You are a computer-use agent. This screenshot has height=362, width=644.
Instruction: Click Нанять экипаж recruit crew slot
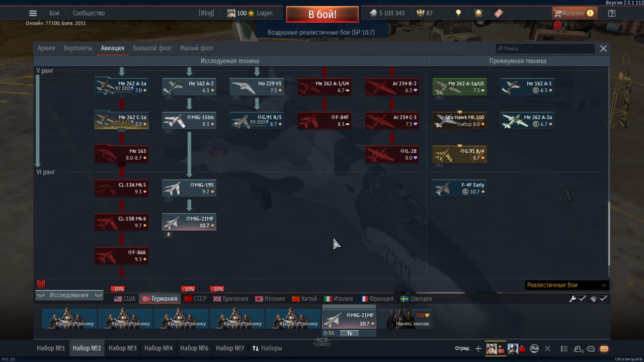pyautogui.click(x=405, y=319)
